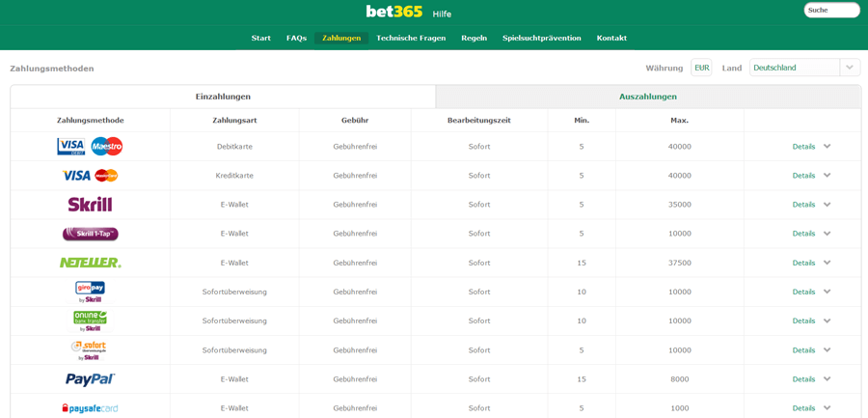Switch to the Auszahlungen tab

pyautogui.click(x=648, y=97)
